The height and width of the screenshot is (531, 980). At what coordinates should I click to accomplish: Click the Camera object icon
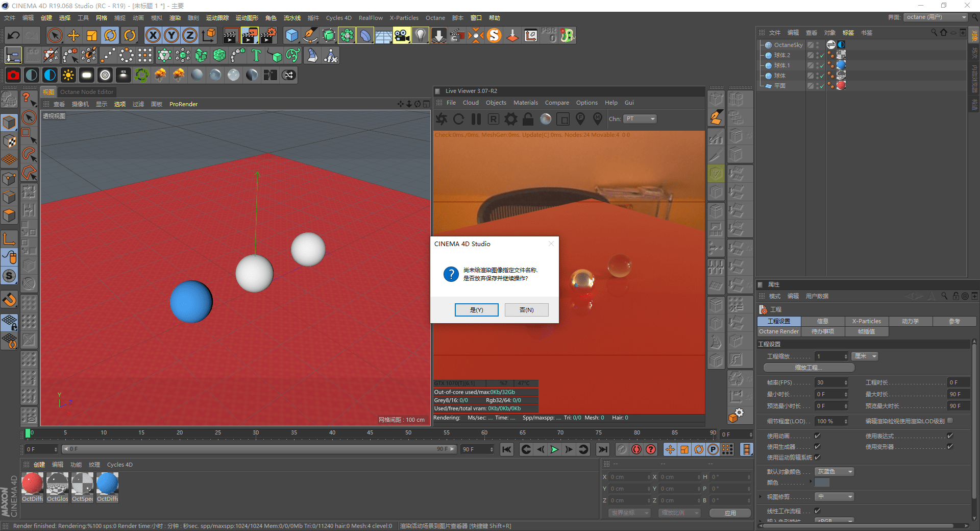pos(402,35)
